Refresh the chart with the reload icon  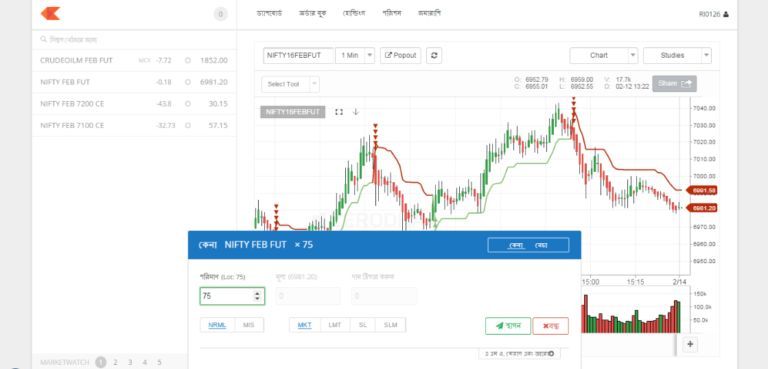(434, 55)
